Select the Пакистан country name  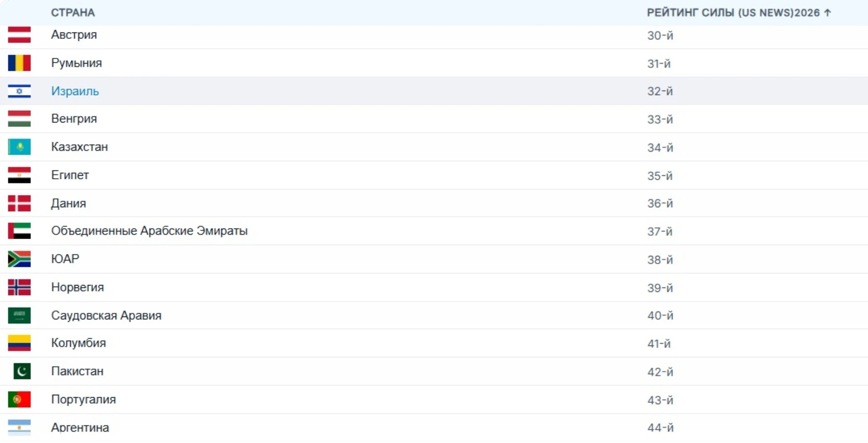(77, 371)
